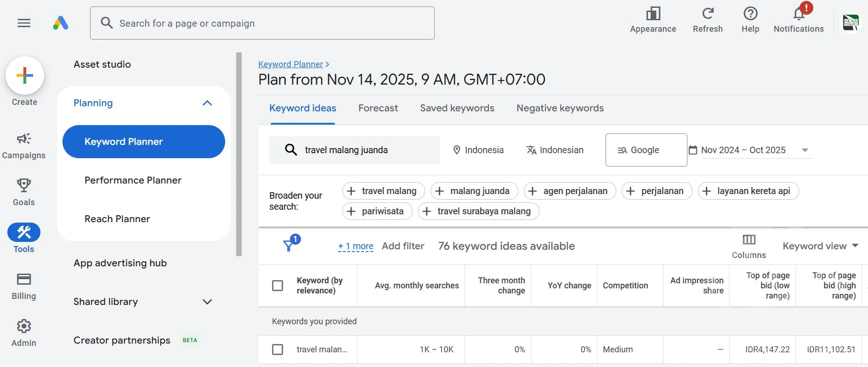Click the Google Ads logo
868x367 pixels.
click(x=61, y=23)
